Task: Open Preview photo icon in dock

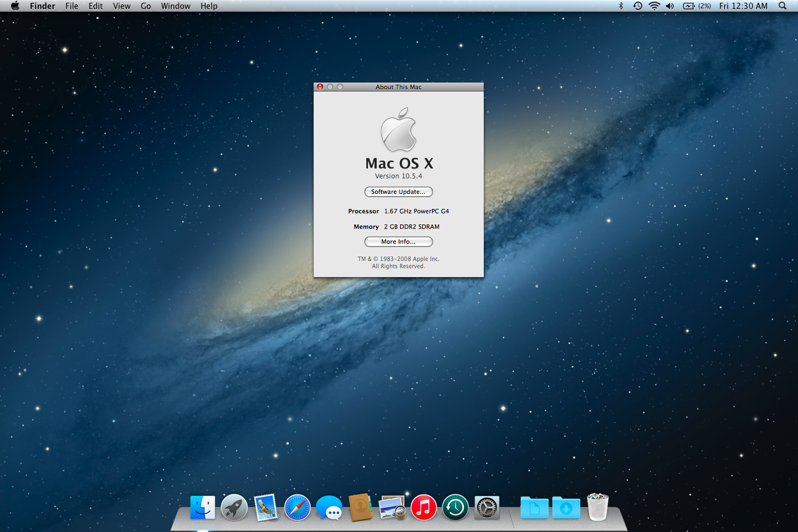Action: 392,508
